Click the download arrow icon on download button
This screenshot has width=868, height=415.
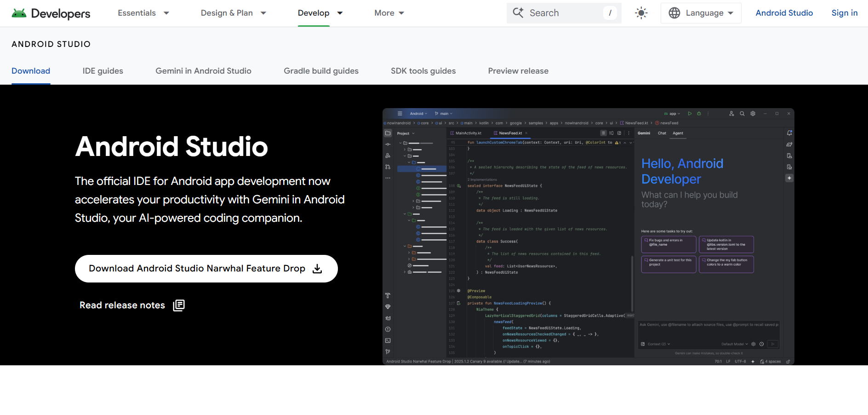[x=317, y=268]
